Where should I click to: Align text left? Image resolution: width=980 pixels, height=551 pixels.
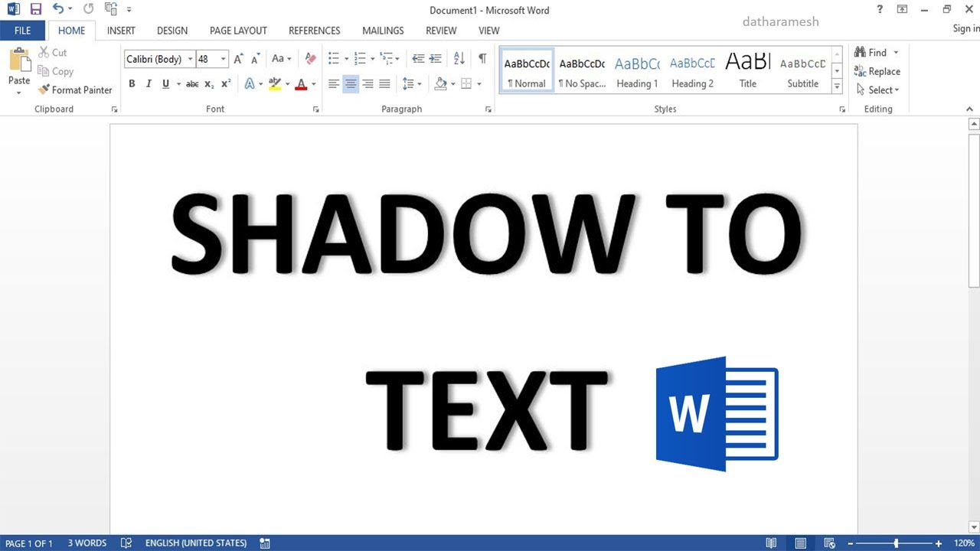coord(334,84)
